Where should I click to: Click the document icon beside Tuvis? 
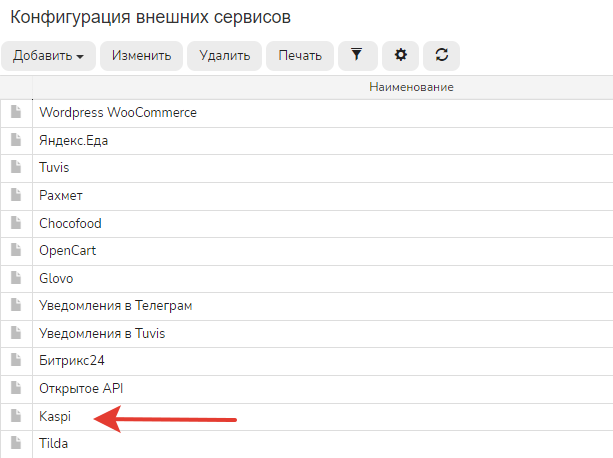16,166
